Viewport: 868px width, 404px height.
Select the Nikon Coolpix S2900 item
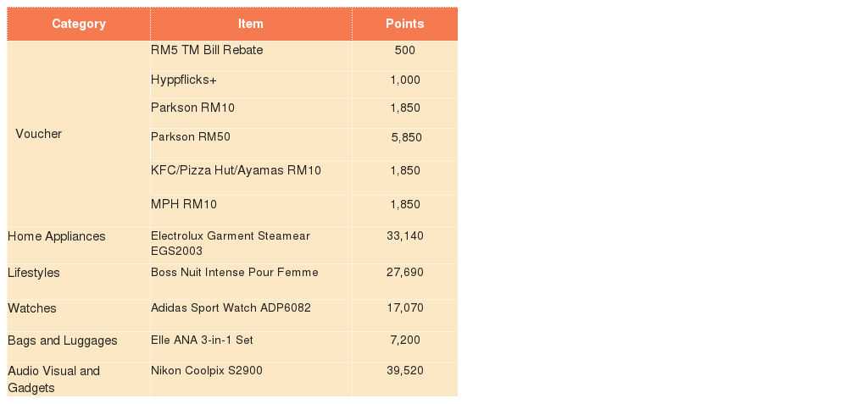pos(207,370)
